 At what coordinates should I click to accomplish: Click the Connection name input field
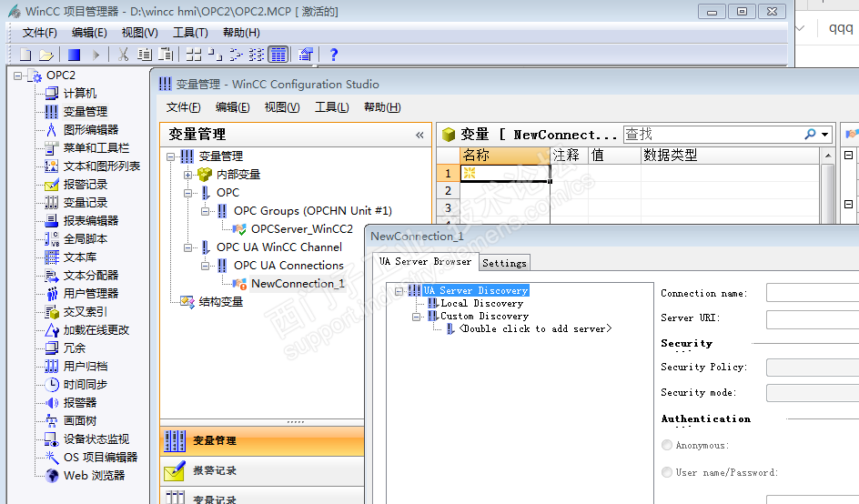(x=813, y=293)
